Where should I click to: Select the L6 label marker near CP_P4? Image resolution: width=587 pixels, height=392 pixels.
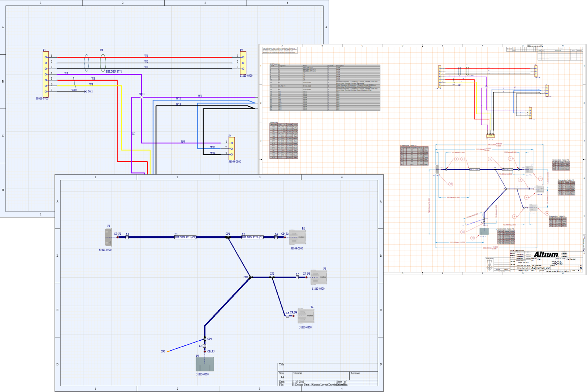tap(288, 316)
